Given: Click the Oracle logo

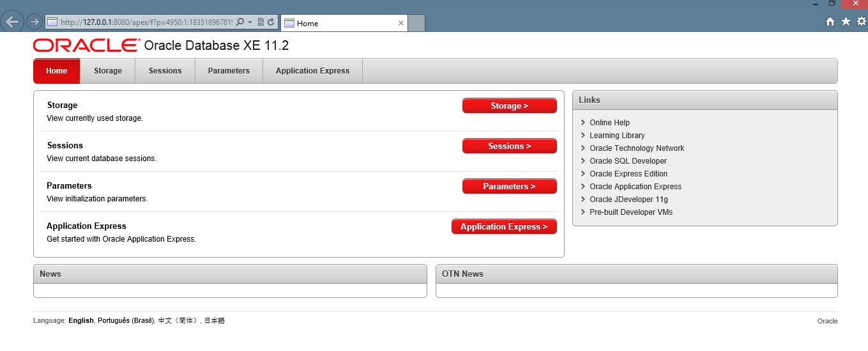Looking at the screenshot, I should point(86,45).
